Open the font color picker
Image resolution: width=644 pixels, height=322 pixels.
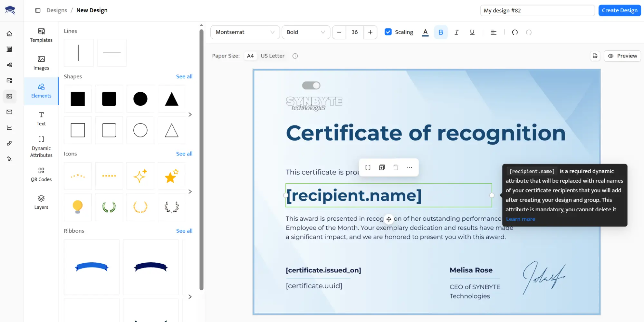[425, 32]
